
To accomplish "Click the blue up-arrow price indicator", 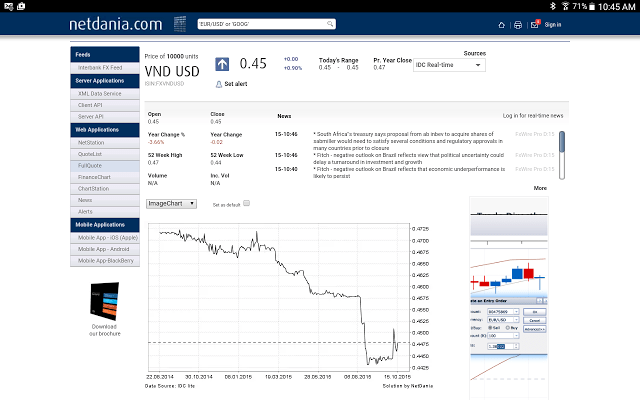I will coord(222,65).
